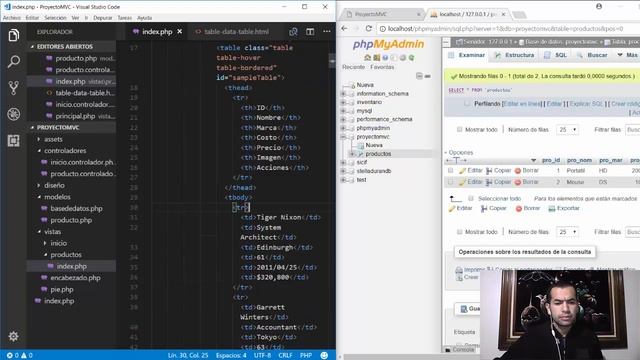The height and width of the screenshot is (360, 640).
Task: Open the editor More Actions ellipsis
Action: click(x=327, y=31)
